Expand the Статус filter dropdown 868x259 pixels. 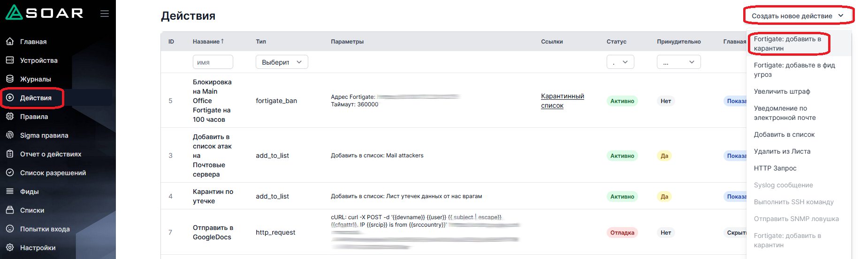(620, 62)
